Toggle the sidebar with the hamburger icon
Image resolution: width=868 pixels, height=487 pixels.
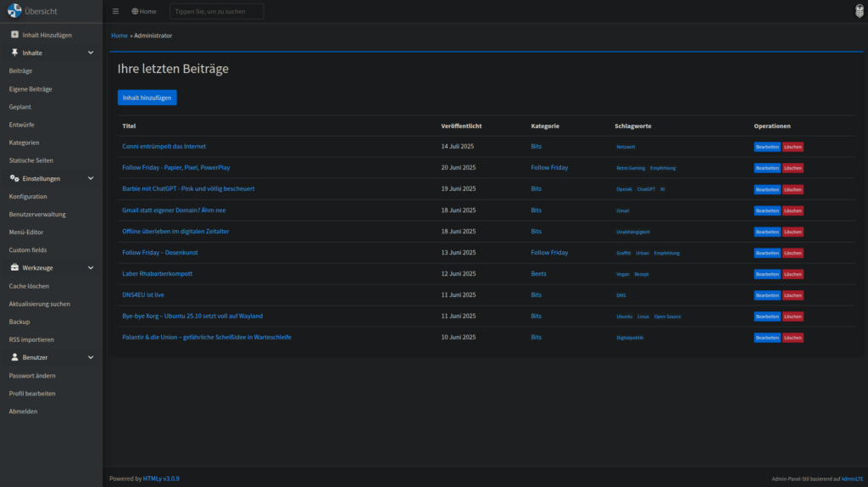pyautogui.click(x=115, y=12)
